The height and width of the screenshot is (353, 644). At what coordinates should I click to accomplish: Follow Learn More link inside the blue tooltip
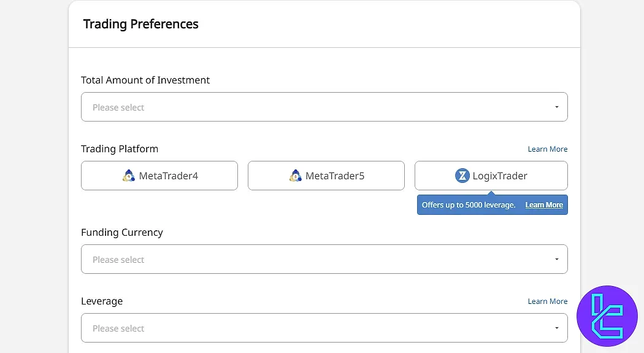tap(544, 205)
